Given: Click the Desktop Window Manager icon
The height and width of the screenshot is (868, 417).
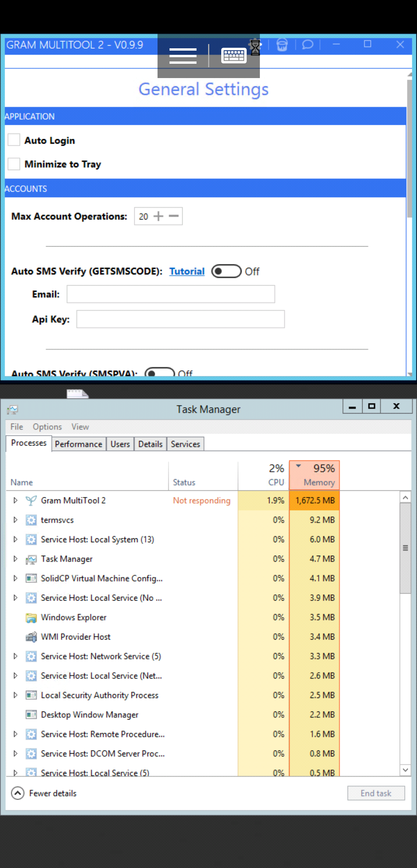Looking at the screenshot, I should (x=31, y=715).
